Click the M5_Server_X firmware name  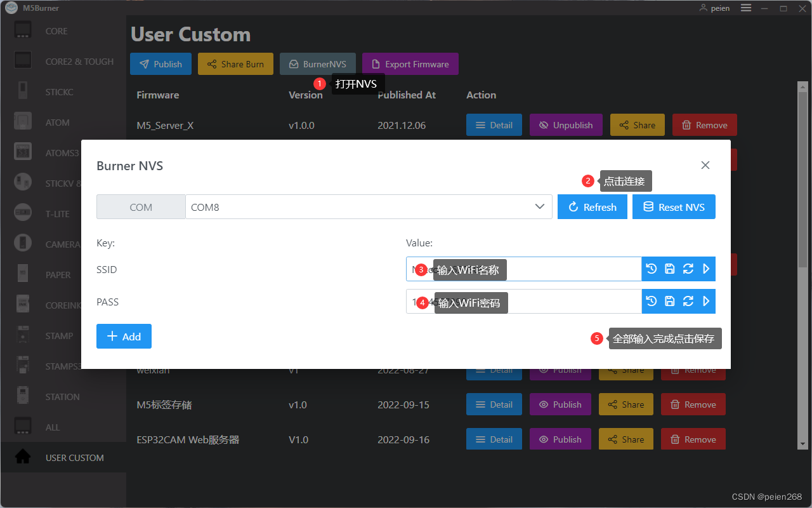click(x=165, y=125)
